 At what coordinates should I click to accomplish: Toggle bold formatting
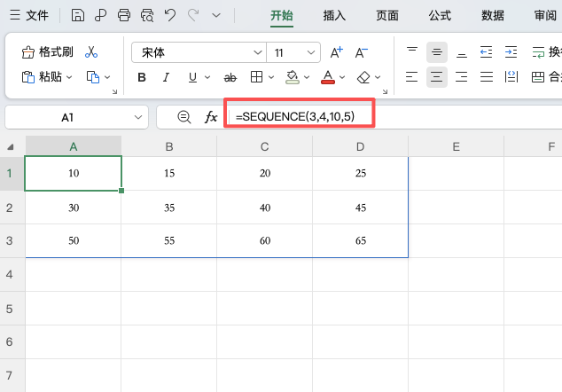coord(142,77)
